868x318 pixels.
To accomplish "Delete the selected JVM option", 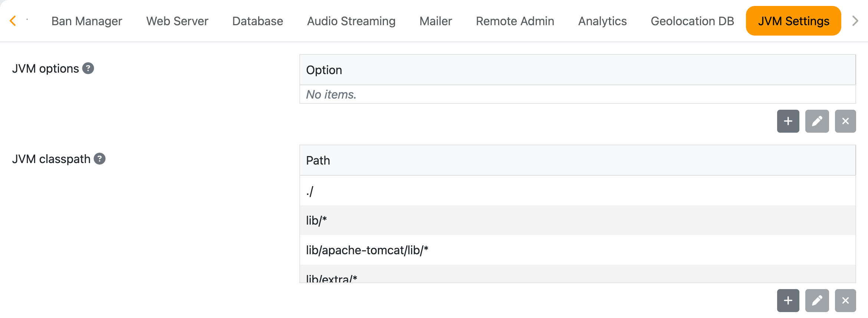I will coord(845,121).
